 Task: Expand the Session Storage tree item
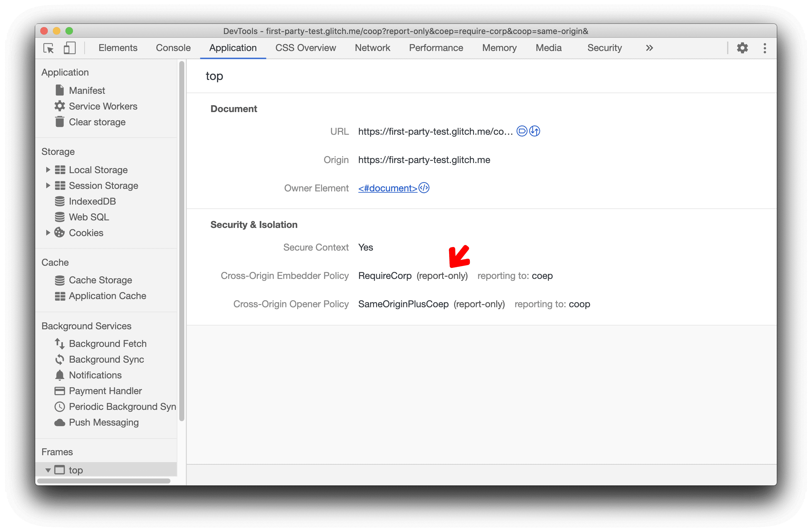[x=47, y=185]
